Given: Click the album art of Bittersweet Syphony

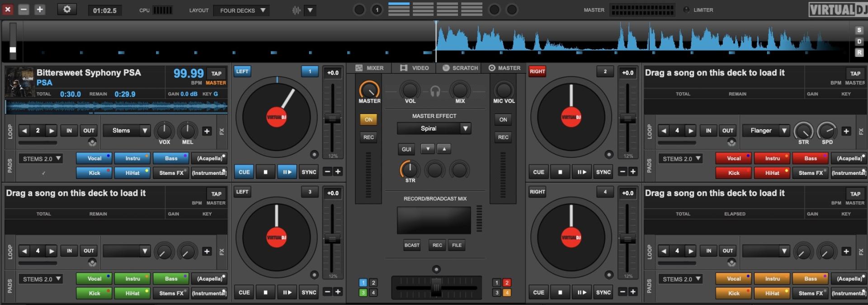Looking at the screenshot, I should (x=19, y=81).
